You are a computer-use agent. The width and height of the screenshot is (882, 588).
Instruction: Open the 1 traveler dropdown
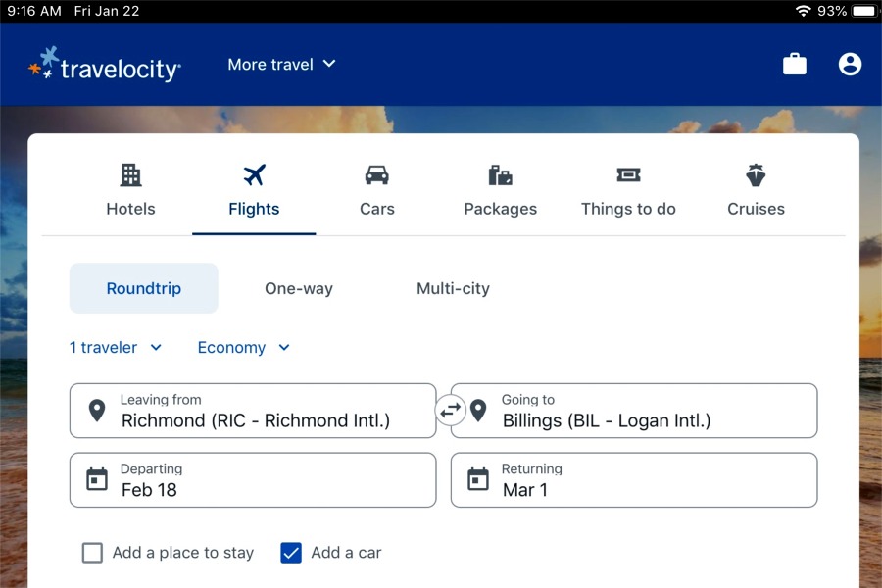pyautogui.click(x=116, y=347)
